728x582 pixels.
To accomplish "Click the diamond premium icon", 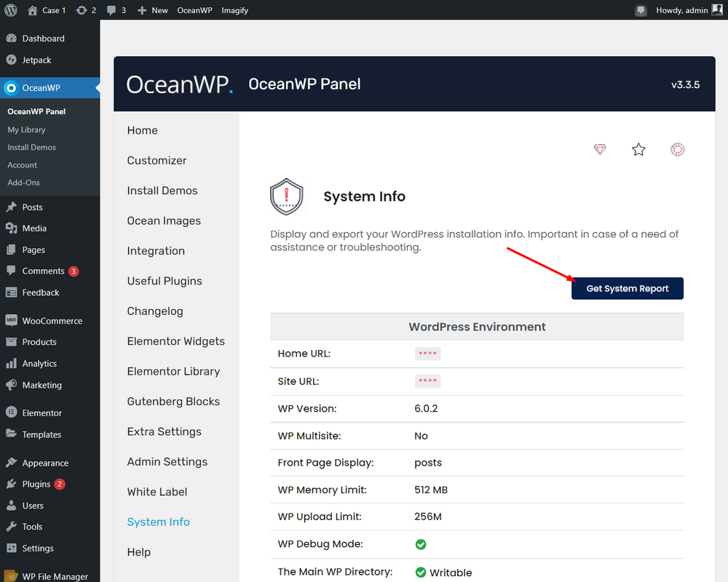I will tap(600, 149).
